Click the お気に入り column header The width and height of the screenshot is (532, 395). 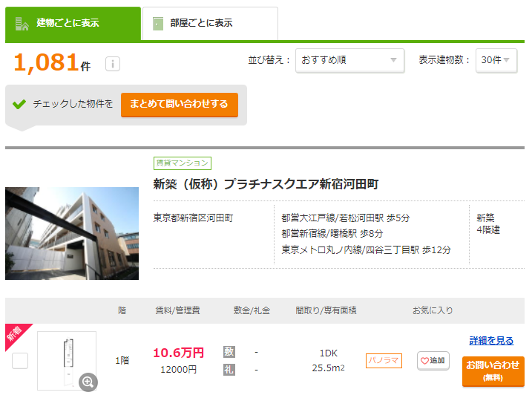point(433,310)
